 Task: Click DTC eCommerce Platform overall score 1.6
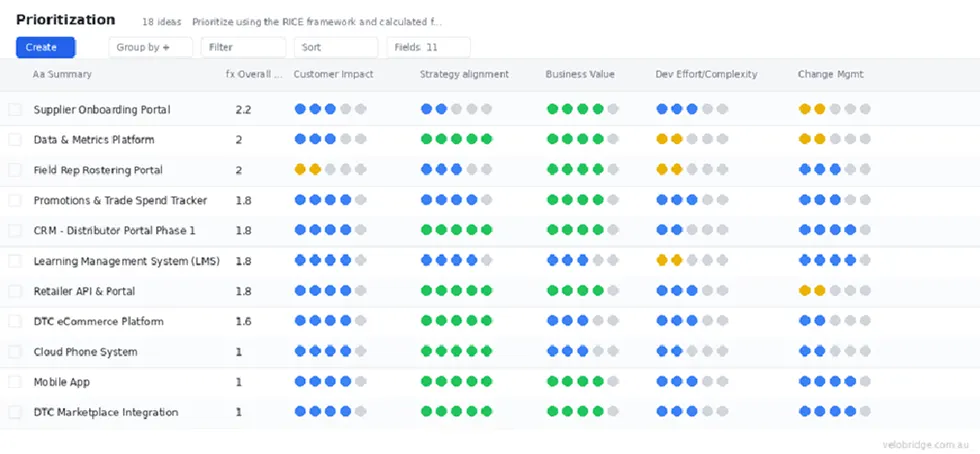tap(243, 321)
